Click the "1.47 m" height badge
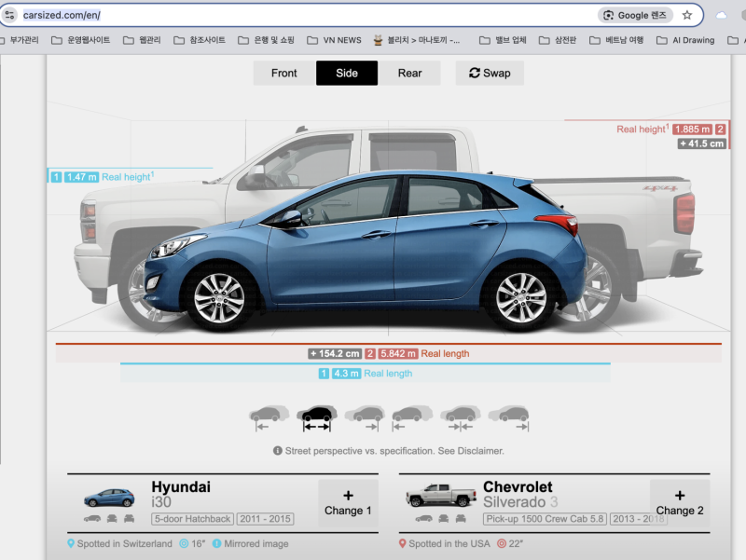This screenshot has height=560, width=746. click(81, 177)
